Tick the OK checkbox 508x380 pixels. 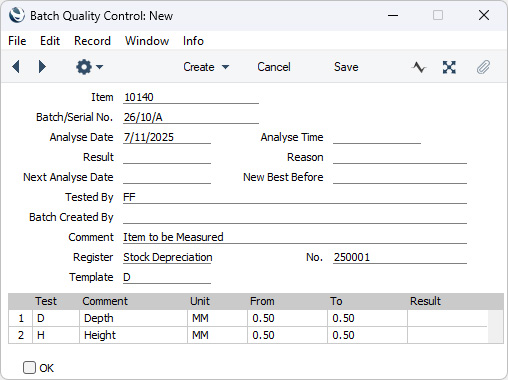(29, 368)
